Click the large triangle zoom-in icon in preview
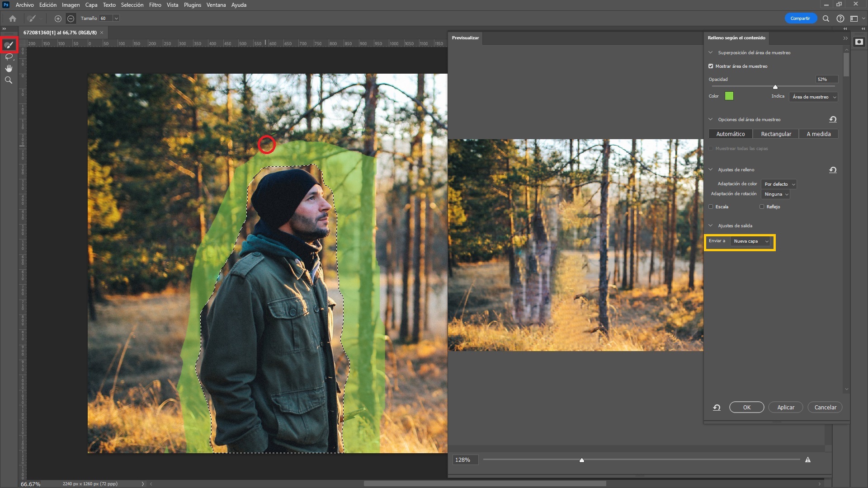 pyautogui.click(x=808, y=460)
